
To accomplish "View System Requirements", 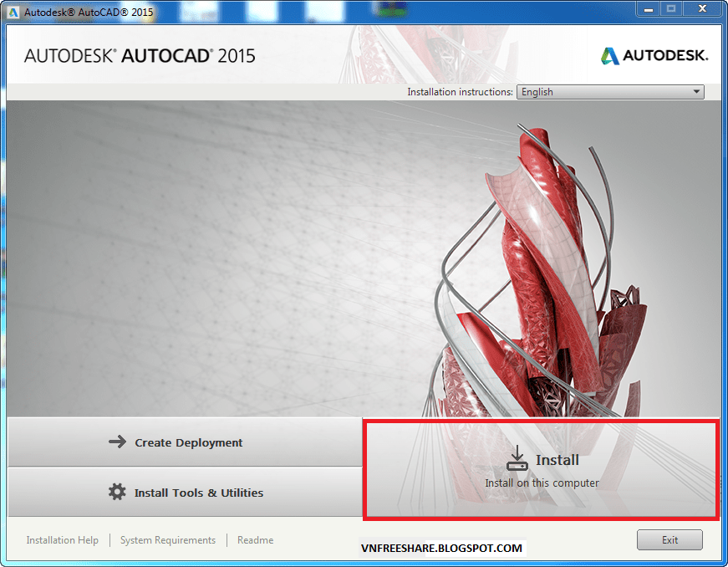I will point(167,540).
